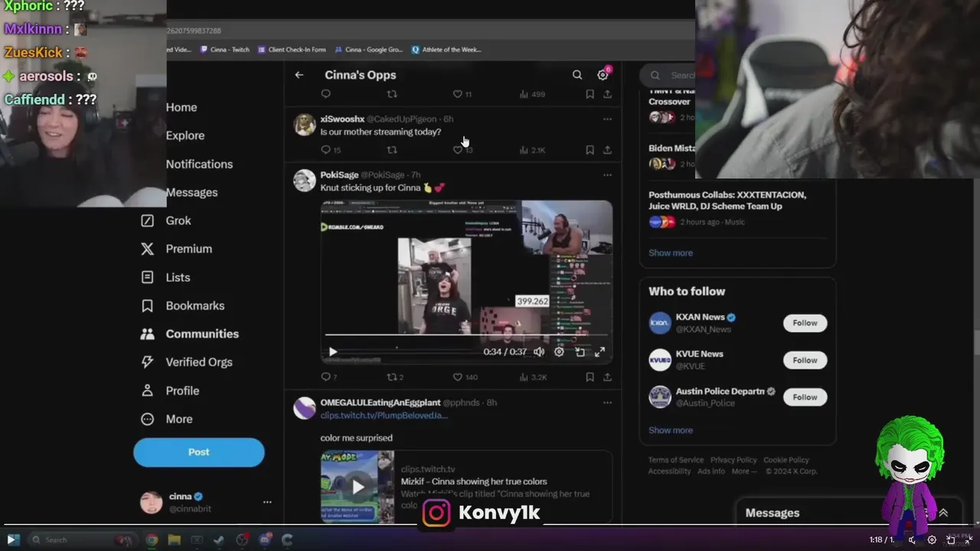This screenshot has width=980, height=551.
Task: Open account menu dots beside cinna
Action: click(x=267, y=502)
